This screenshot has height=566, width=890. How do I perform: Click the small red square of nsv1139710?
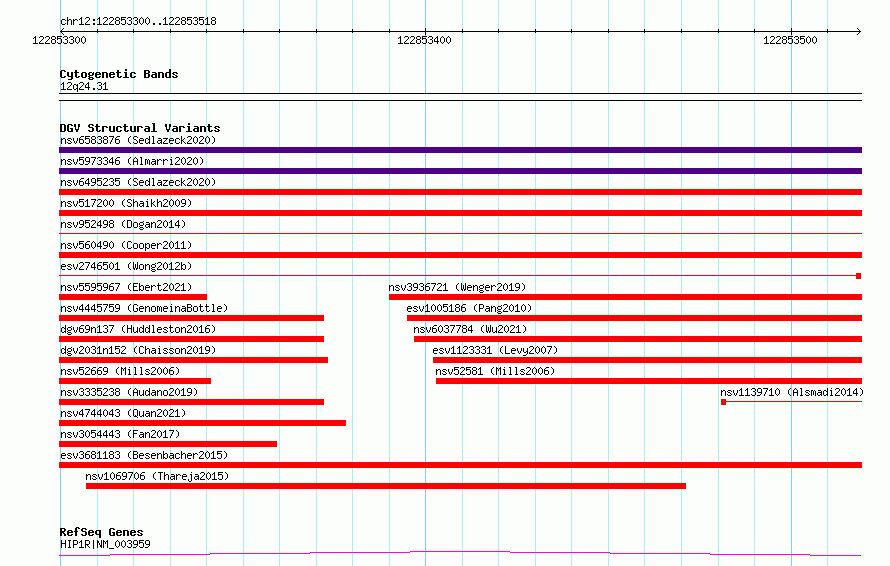tap(724, 402)
